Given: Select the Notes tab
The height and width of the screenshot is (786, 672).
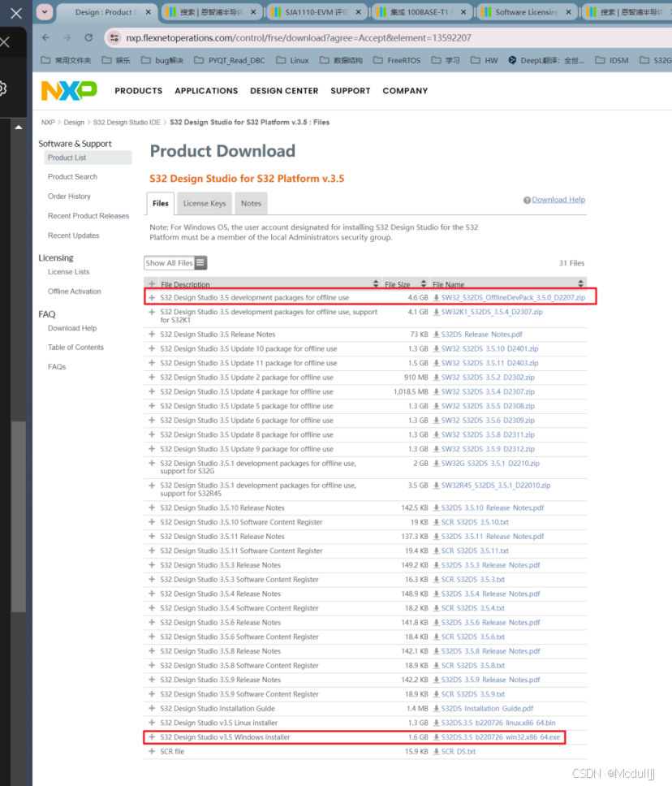Looking at the screenshot, I should (x=251, y=203).
